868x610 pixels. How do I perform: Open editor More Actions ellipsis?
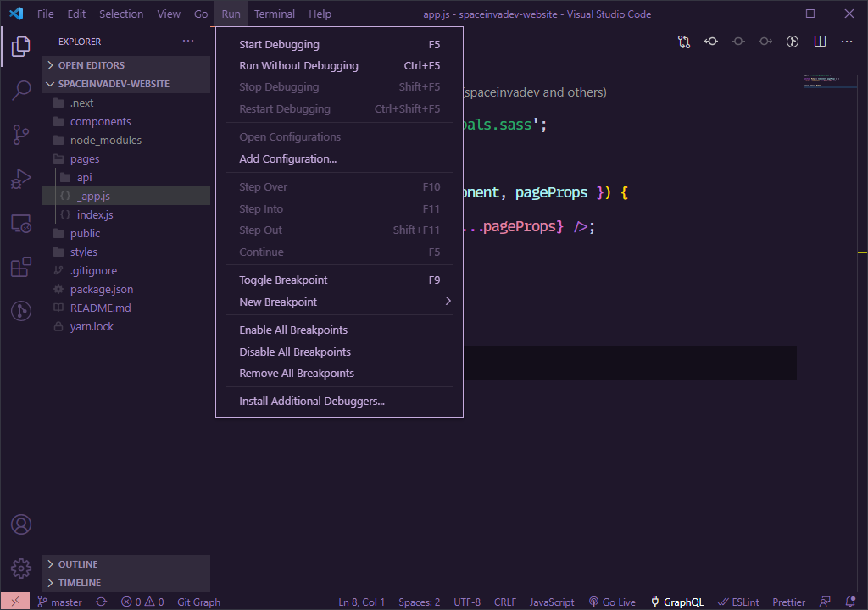847,42
